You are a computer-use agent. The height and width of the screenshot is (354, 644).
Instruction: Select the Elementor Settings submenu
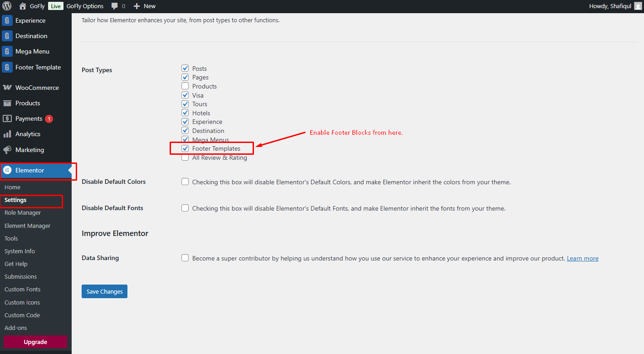click(15, 200)
